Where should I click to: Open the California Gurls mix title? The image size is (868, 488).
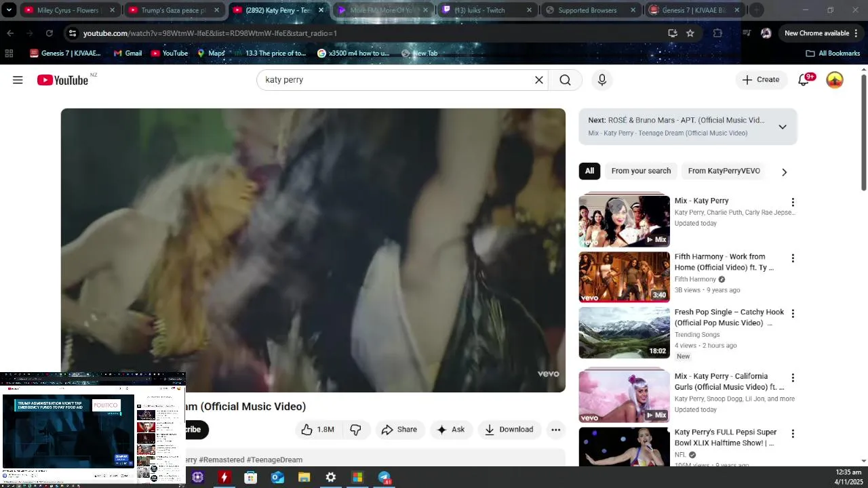pos(729,382)
